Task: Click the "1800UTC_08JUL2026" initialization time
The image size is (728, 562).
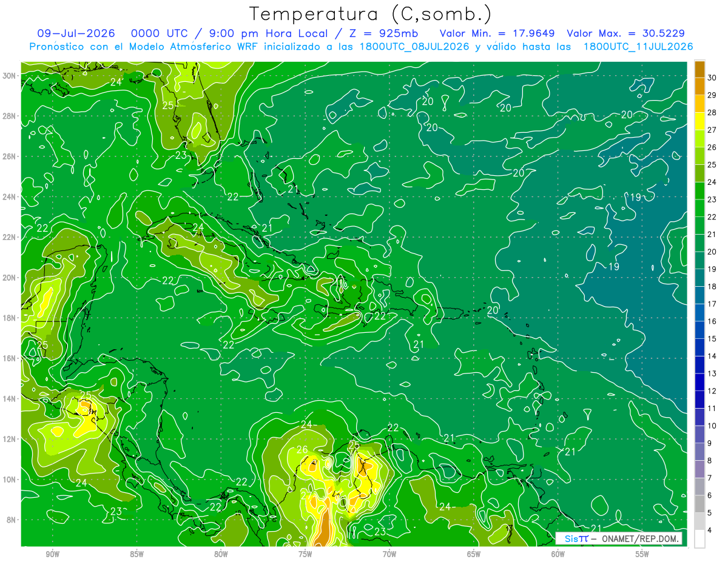Action: tap(414, 47)
